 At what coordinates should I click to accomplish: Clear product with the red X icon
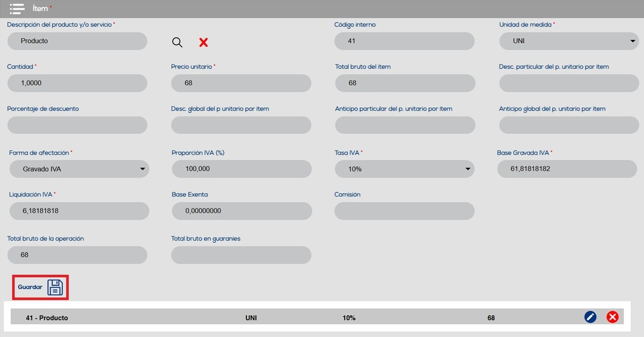coord(203,43)
